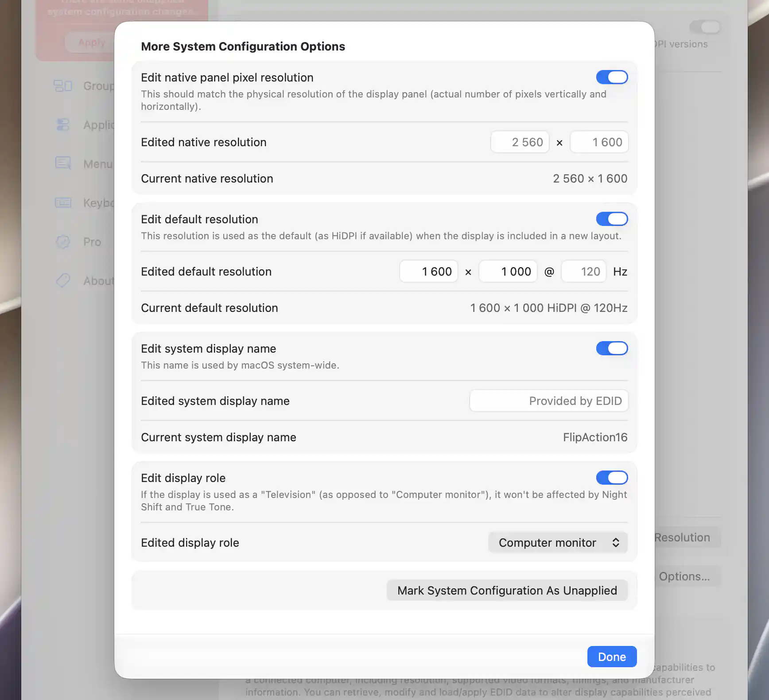Toggle Edit default resolution switch

coord(612,219)
